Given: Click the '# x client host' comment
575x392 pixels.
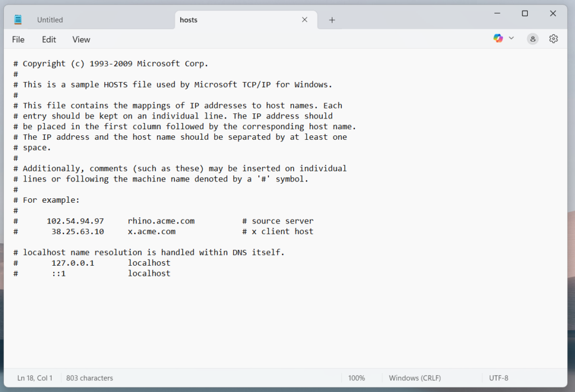Looking at the screenshot, I should pyautogui.click(x=277, y=232).
